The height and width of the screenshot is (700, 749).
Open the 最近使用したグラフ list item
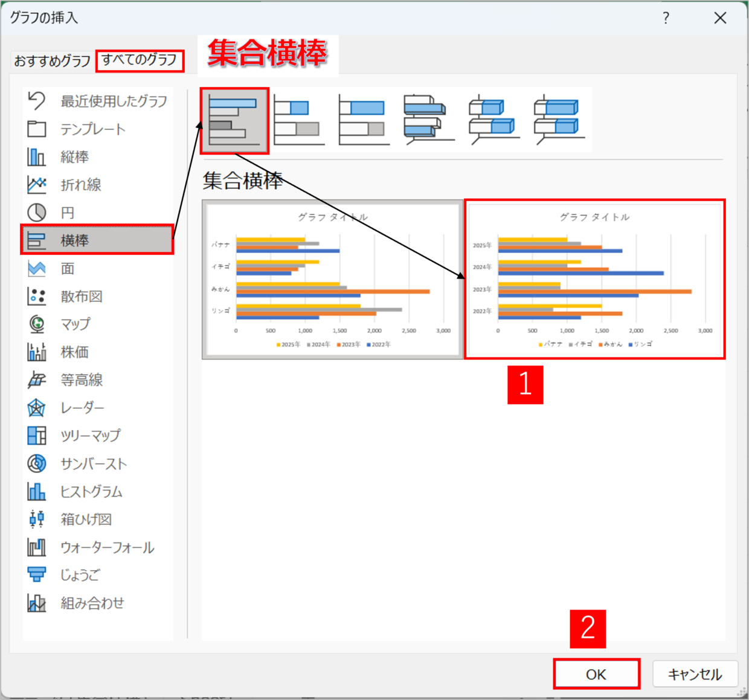(x=113, y=101)
